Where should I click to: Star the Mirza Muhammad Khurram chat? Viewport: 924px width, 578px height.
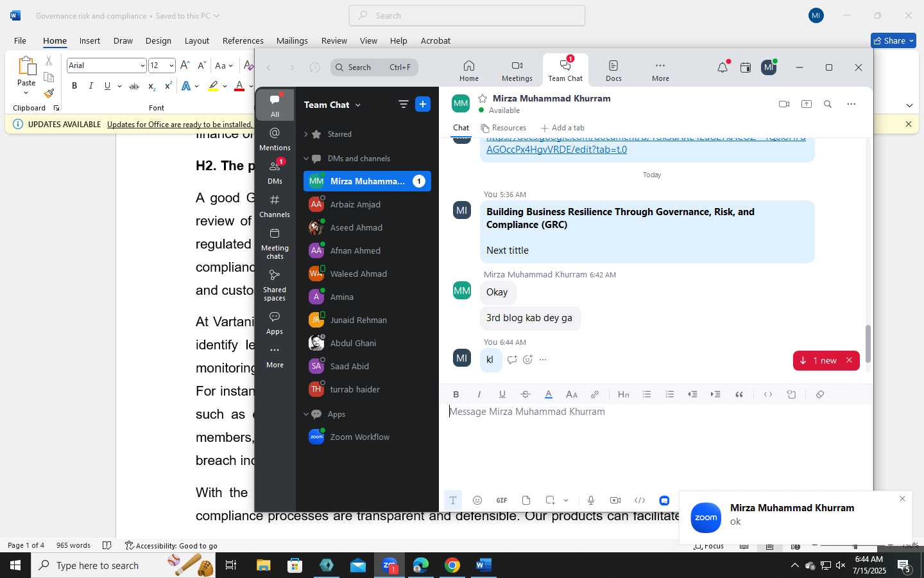483,98
